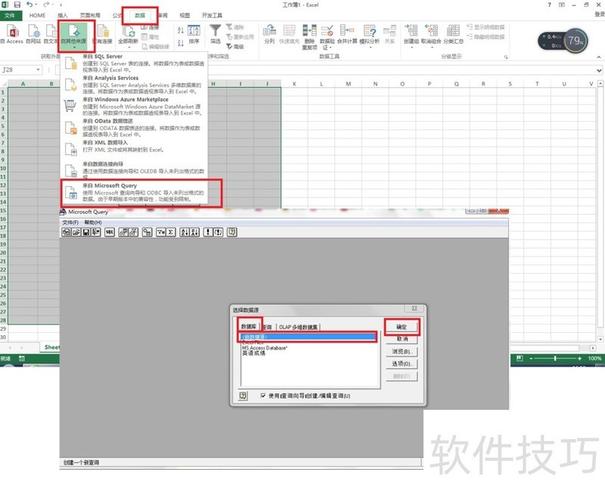Click OK (确定) button in dialog

click(402, 327)
